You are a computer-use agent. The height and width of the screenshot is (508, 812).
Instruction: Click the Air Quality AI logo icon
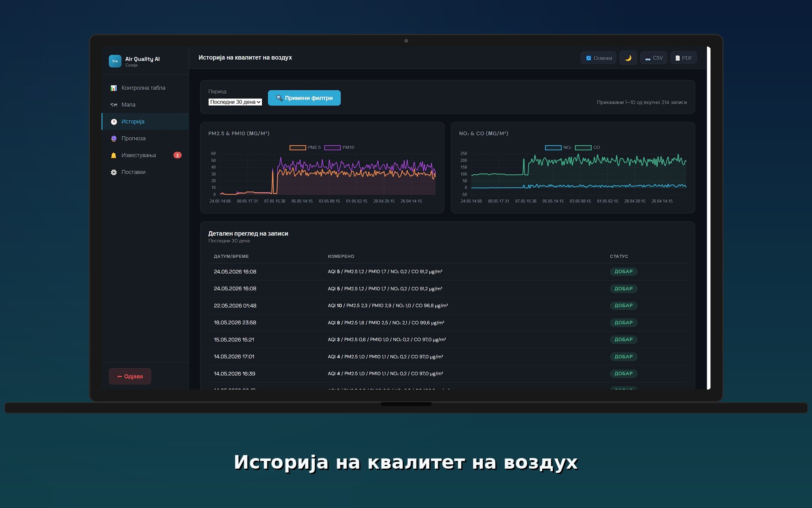point(115,61)
